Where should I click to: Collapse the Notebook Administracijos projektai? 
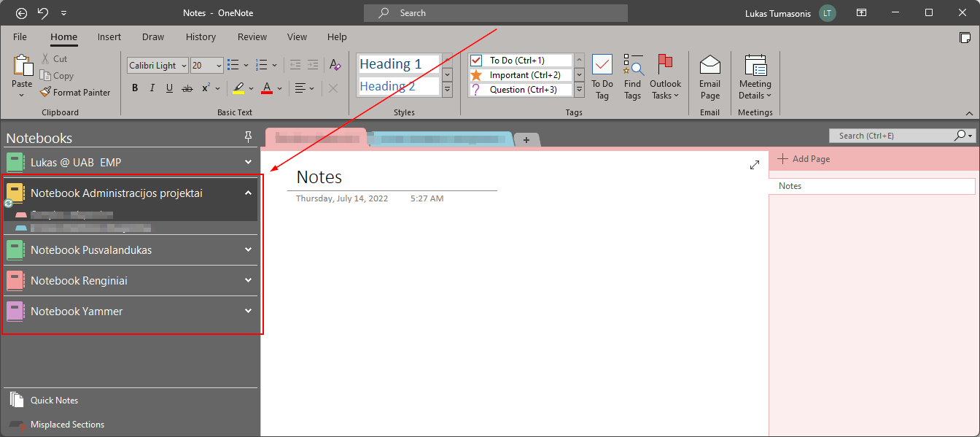248,193
